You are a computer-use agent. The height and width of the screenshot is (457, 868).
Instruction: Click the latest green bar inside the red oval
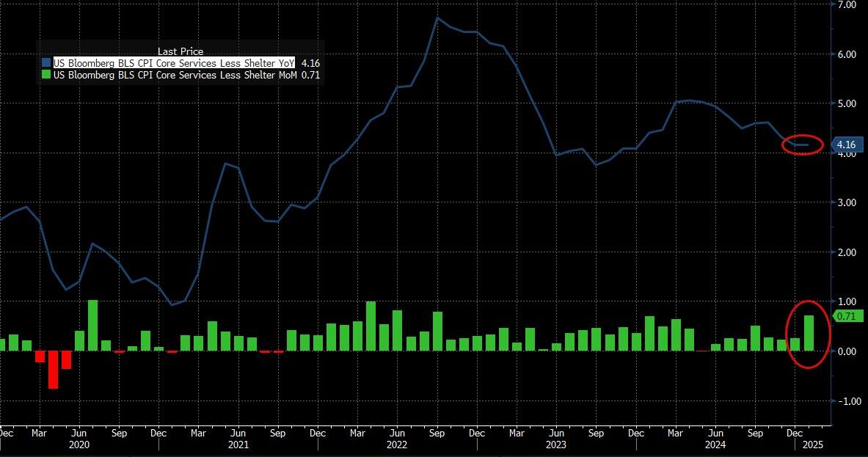[x=809, y=332]
